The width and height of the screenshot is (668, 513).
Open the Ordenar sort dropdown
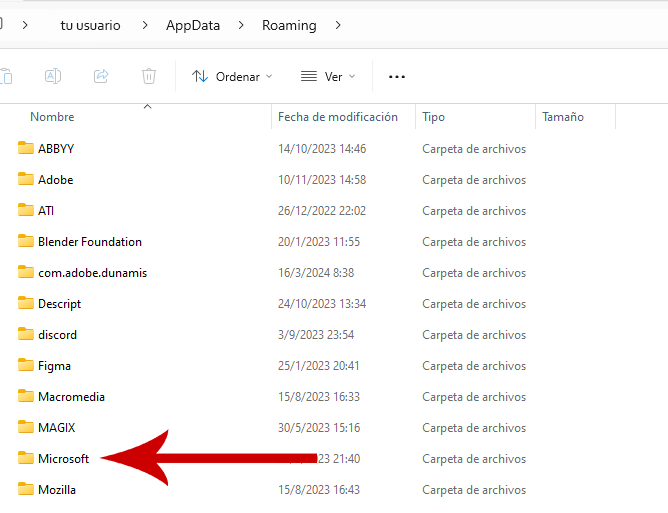(232, 76)
